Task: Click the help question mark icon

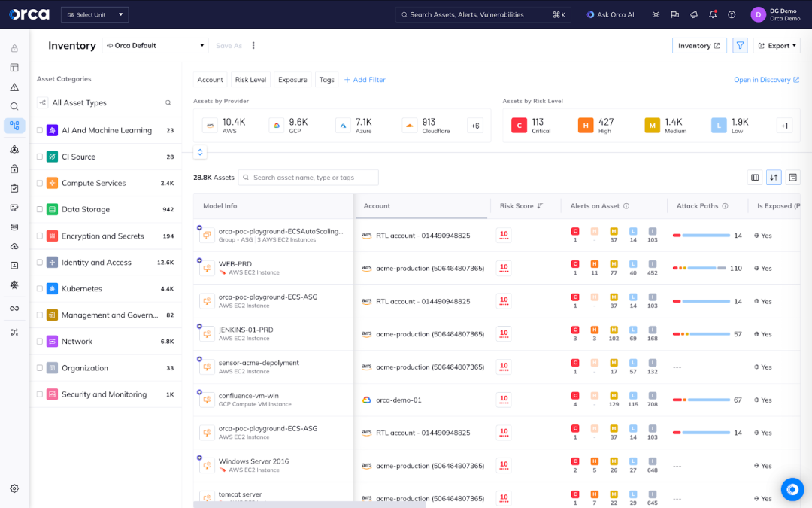Action: [x=732, y=14]
